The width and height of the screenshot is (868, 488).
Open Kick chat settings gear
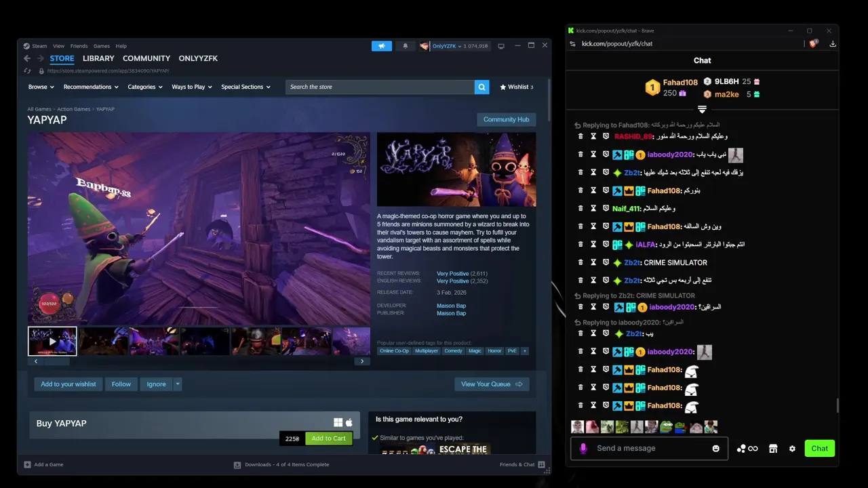[792, 449]
